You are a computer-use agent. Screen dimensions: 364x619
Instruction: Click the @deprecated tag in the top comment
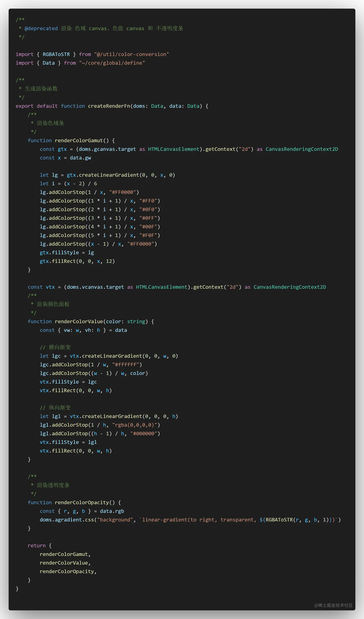[41, 28]
